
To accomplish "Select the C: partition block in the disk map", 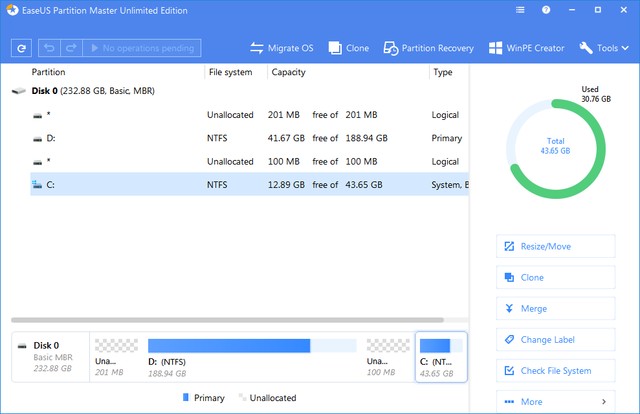I will [x=440, y=357].
